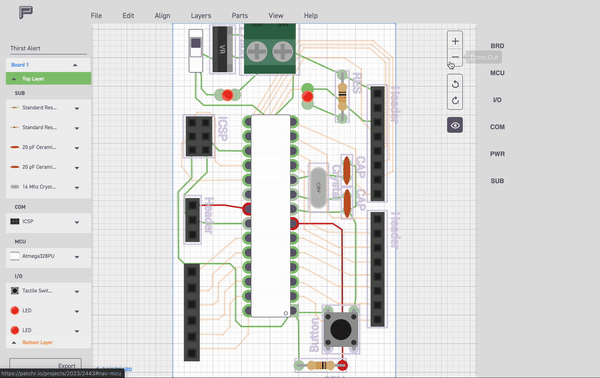Click the Tactile Switch list icon

15,291
